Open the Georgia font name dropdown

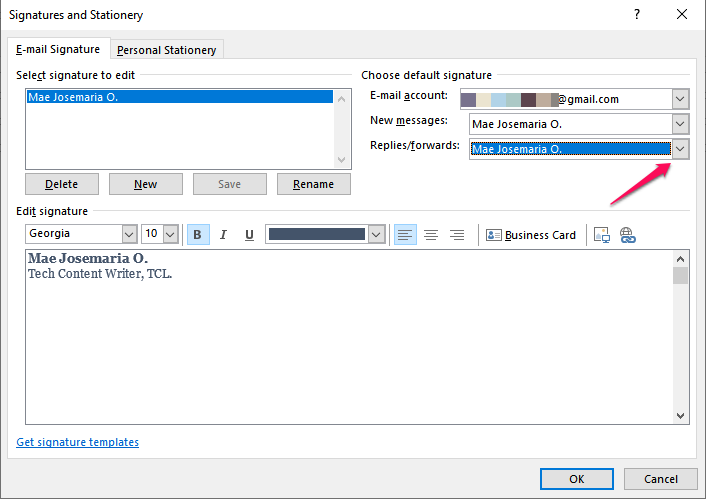(129, 234)
